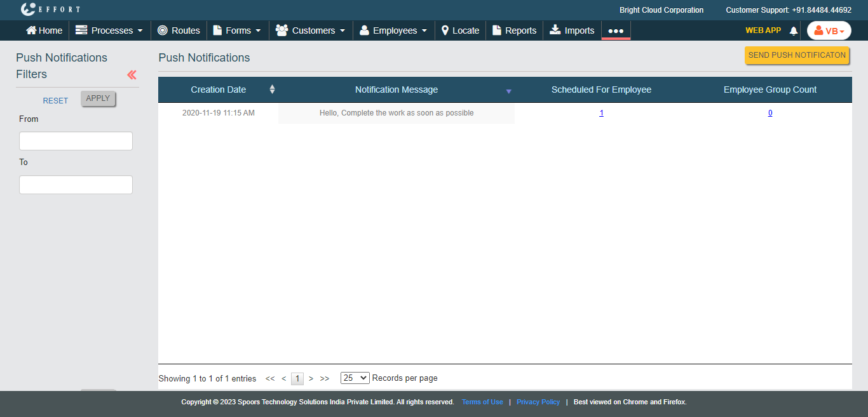The width and height of the screenshot is (868, 417).
Task: Reset the filters
Action: [55, 101]
